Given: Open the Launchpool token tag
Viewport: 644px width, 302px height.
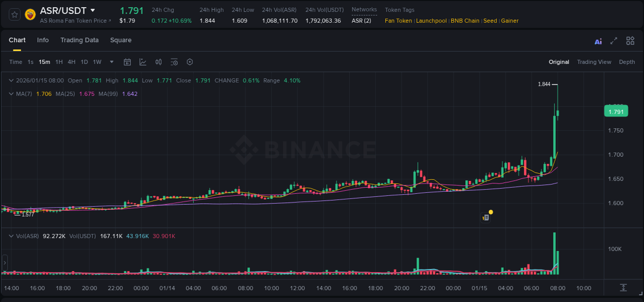Looking at the screenshot, I should click(x=432, y=21).
